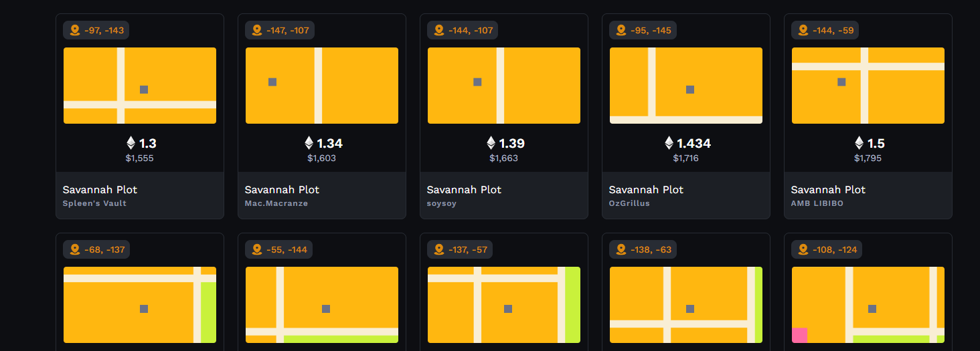The height and width of the screenshot is (351, 980).
Task: Click the Ethereum icon beside price 1.34
Action: click(309, 143)
